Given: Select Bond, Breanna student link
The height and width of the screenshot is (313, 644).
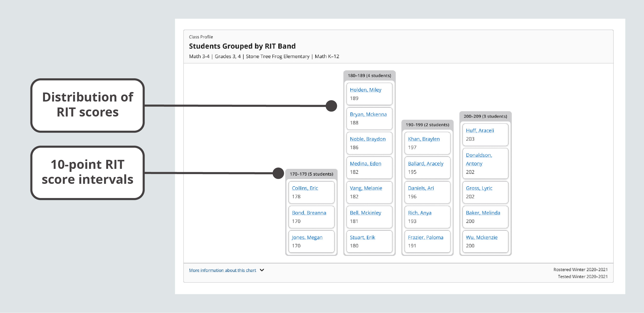Looking at the screenshot, I should pyautogui.click(x=309, y=213).
